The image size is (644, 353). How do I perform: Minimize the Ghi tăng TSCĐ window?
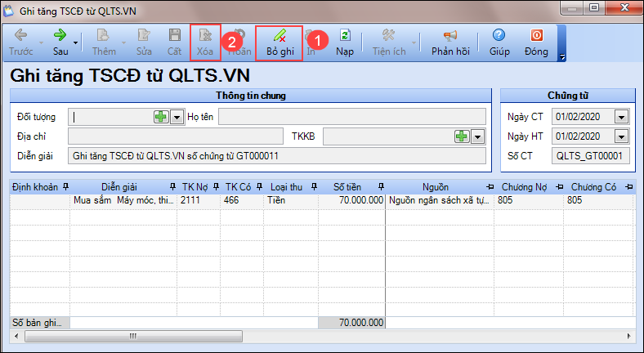click(x=572, y=8)
